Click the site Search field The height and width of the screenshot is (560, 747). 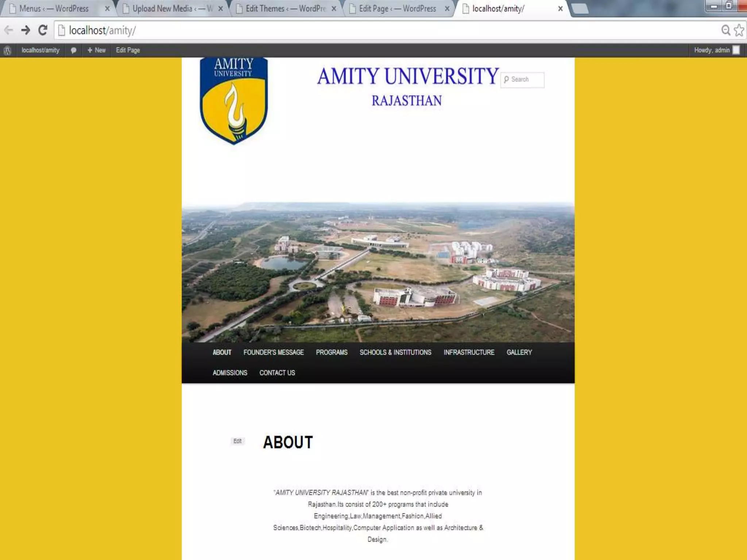tap(522, 79)
